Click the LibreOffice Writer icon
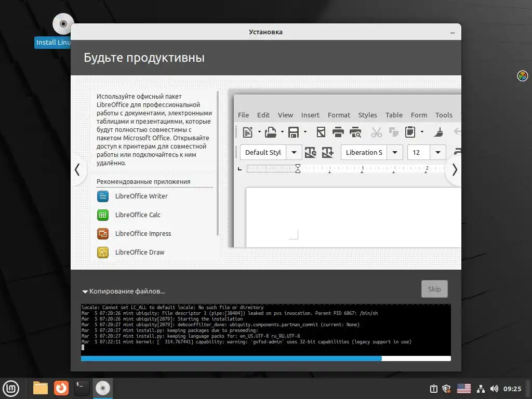Image resolution: width=532 pixels, height=399 pixels. coord(103,196)
